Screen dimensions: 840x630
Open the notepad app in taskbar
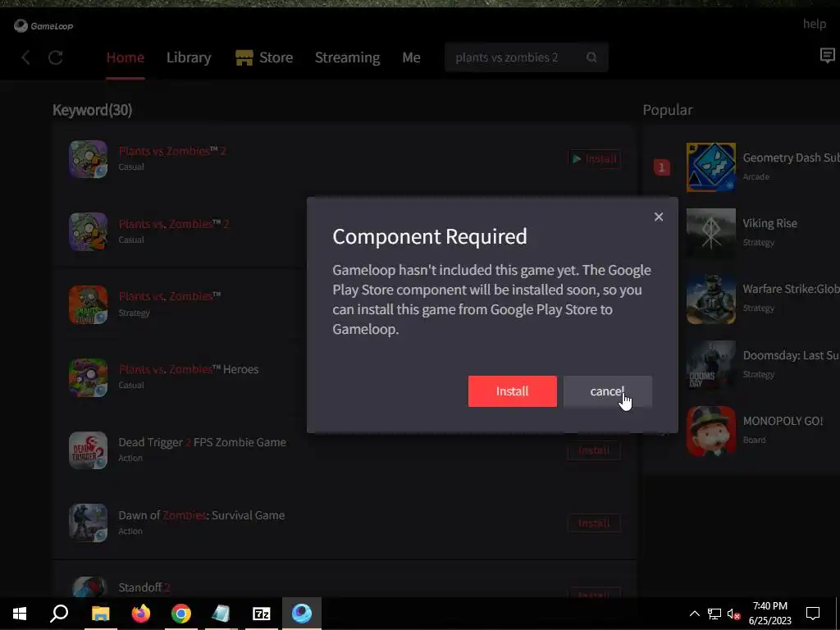(221, 614)
